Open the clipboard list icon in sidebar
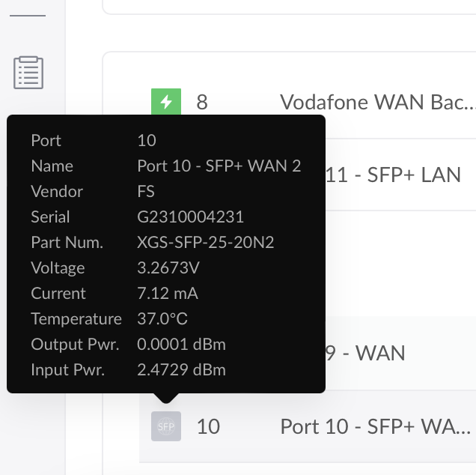Screen dimensions: 476x475 pyautogui.click(x=28, y=73)
